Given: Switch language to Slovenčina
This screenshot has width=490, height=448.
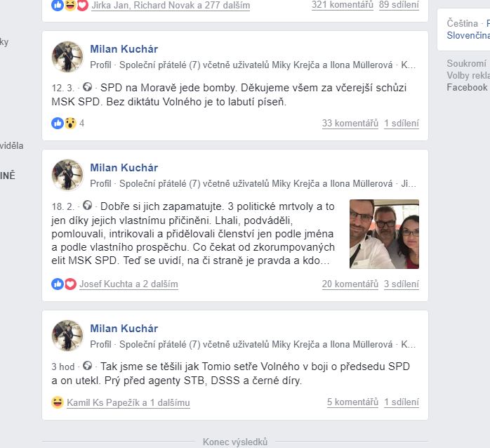Looking at the screenshot, I should (x=468, y=35).
